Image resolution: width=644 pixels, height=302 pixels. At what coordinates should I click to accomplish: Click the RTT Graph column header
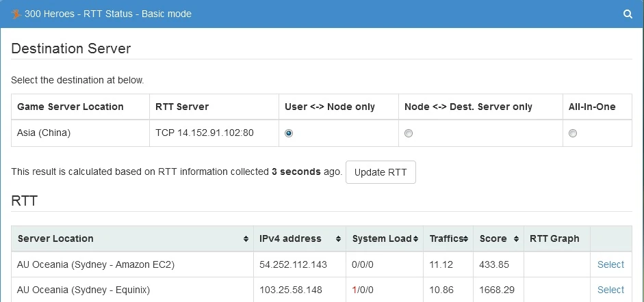(554, 238)
